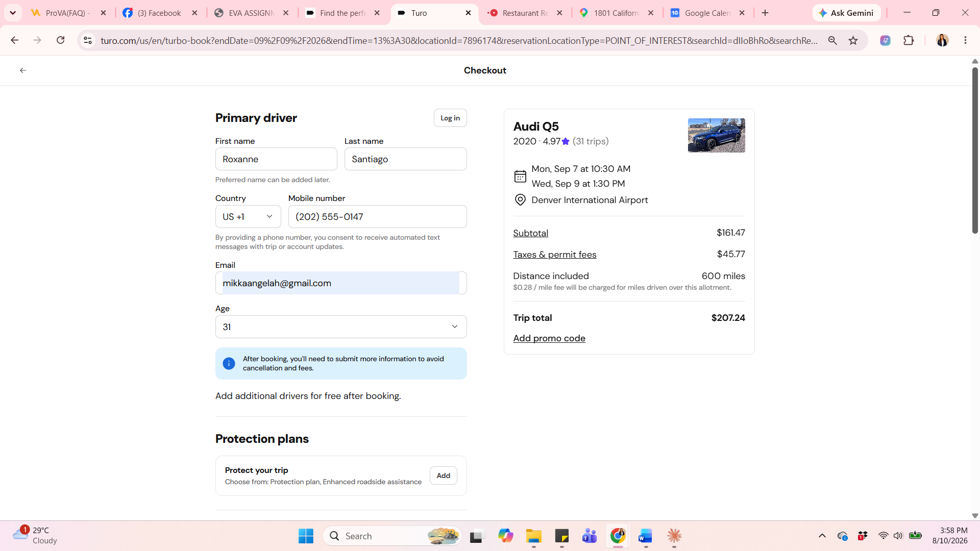Click the Mobile number field
This screenshot has height=551, width=980.
coord(377,216)
